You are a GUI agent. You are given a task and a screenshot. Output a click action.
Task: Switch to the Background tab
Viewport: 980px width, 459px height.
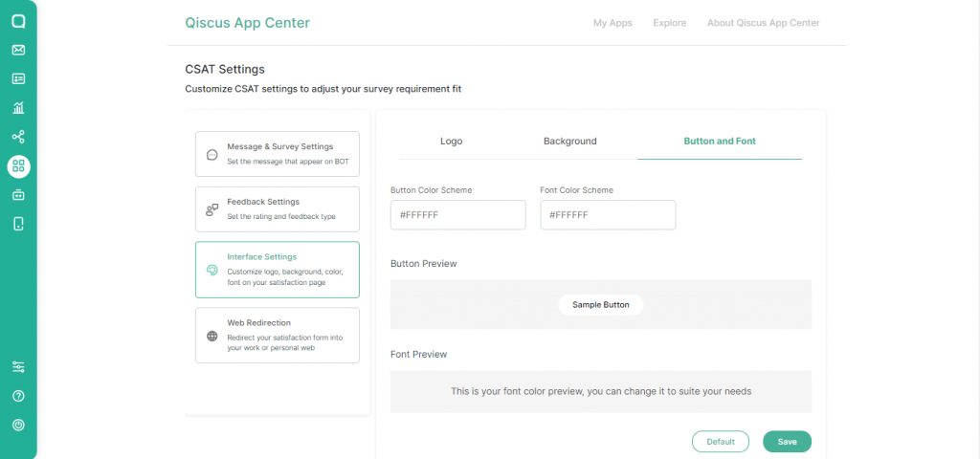pyautogui.click(x=569, y=142)
